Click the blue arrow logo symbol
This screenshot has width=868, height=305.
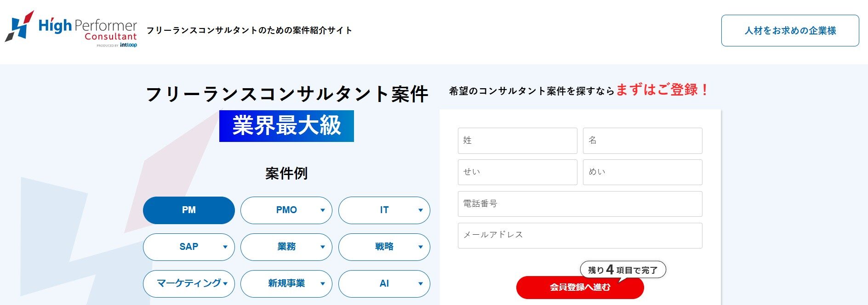pyautogui.click(x=18, y=28)
